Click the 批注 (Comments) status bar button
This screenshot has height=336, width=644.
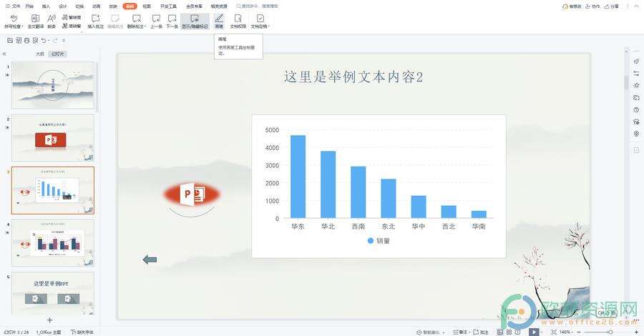[x=481, y=332]
